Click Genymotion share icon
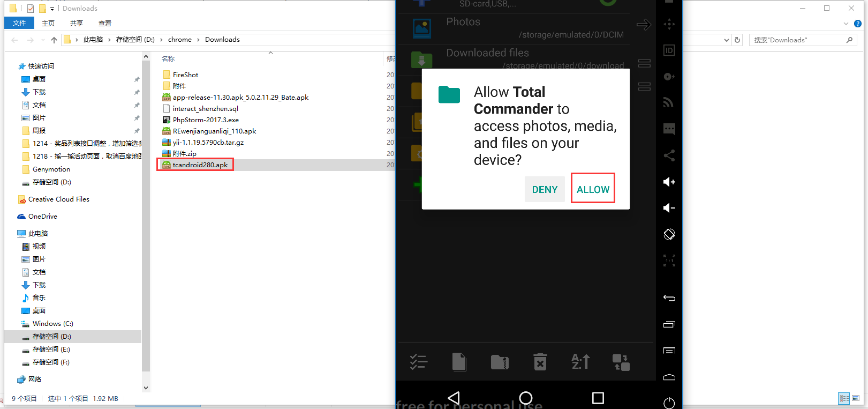Screen dimensions: 868x409 click(x=669, y=155)
